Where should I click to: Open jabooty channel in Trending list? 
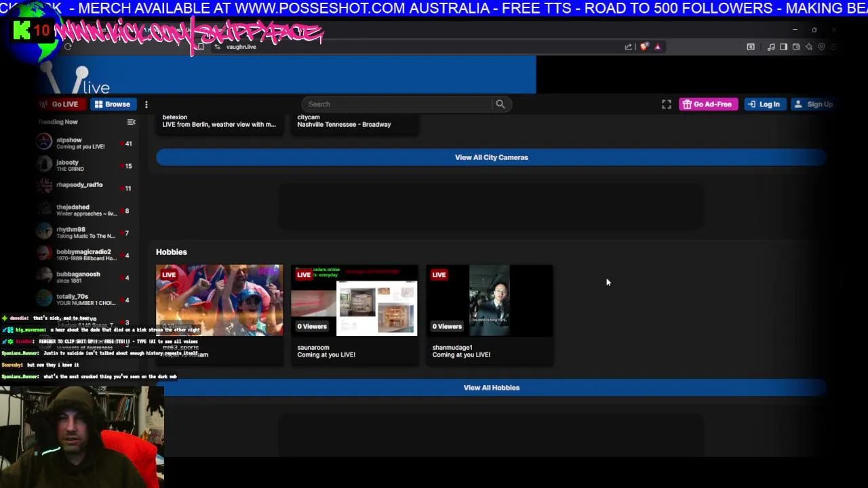(86, 165)
